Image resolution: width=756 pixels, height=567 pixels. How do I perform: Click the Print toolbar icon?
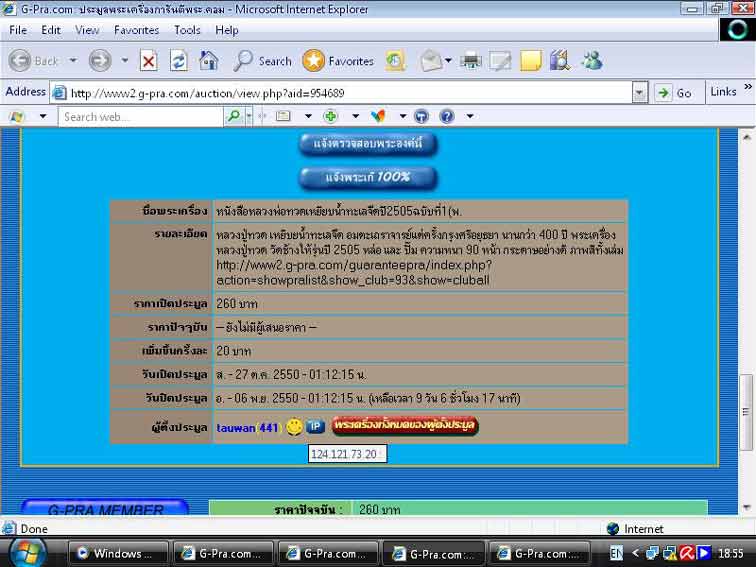(x=471, y=61)
